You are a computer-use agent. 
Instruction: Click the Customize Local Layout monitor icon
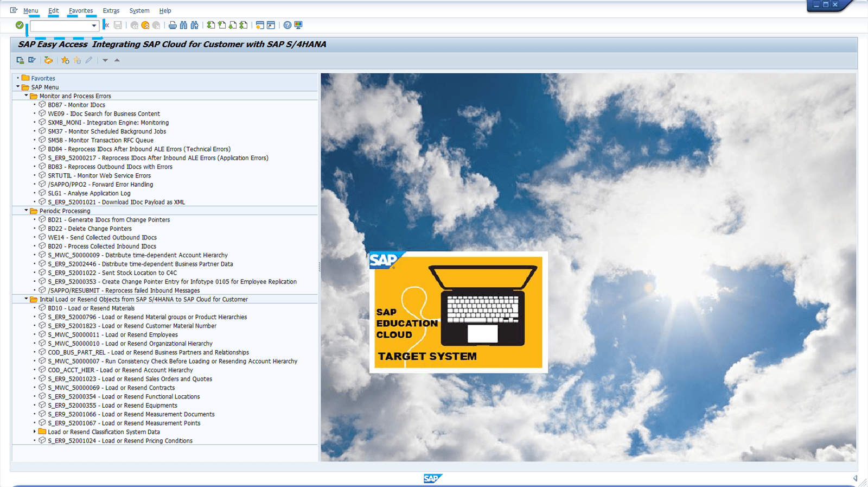coord(298,25)
